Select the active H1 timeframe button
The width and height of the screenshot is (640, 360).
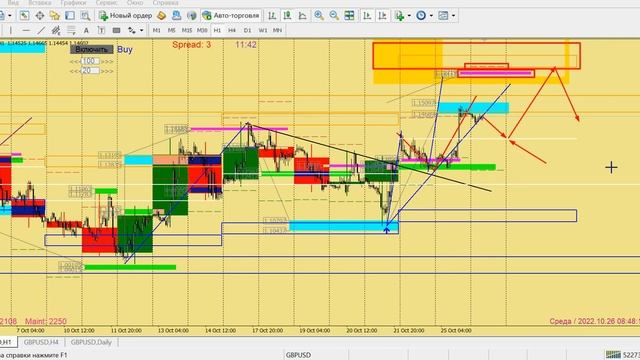(x=217, y=30)
